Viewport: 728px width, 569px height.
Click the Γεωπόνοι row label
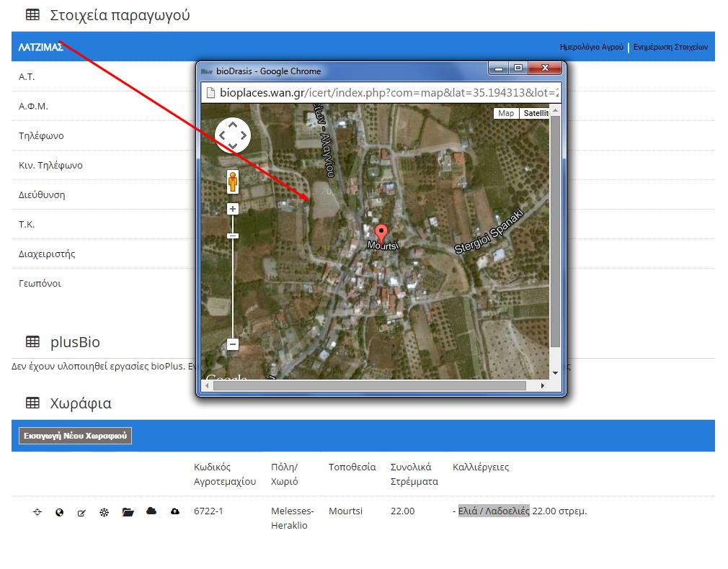40,284
